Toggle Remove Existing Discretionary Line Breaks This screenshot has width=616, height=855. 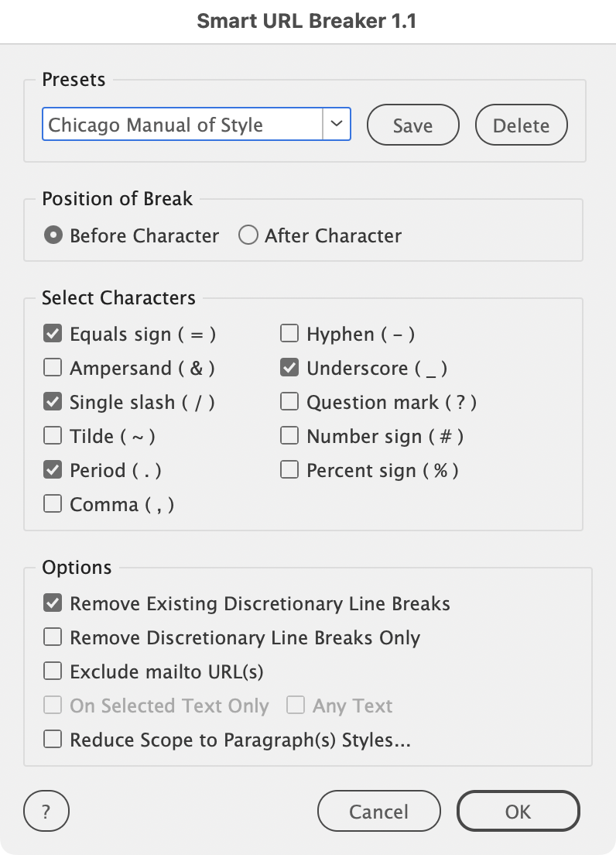click(53, 604)
